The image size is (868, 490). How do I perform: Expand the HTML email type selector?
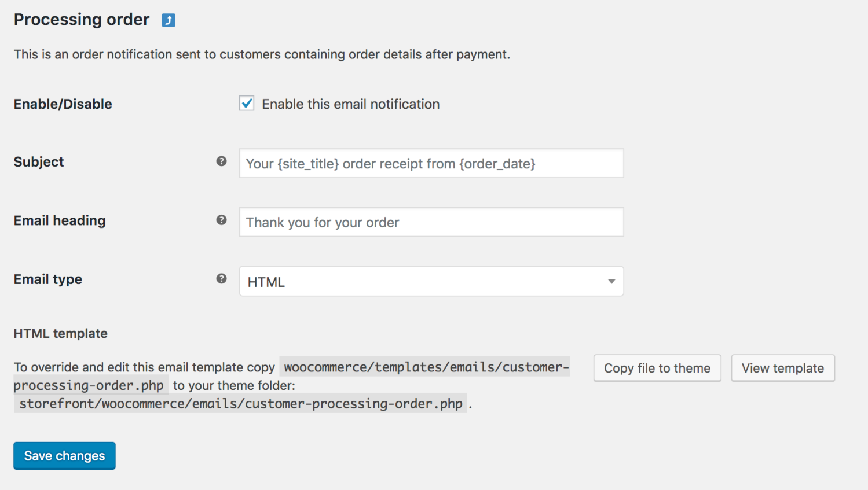[x=431, y=281]
